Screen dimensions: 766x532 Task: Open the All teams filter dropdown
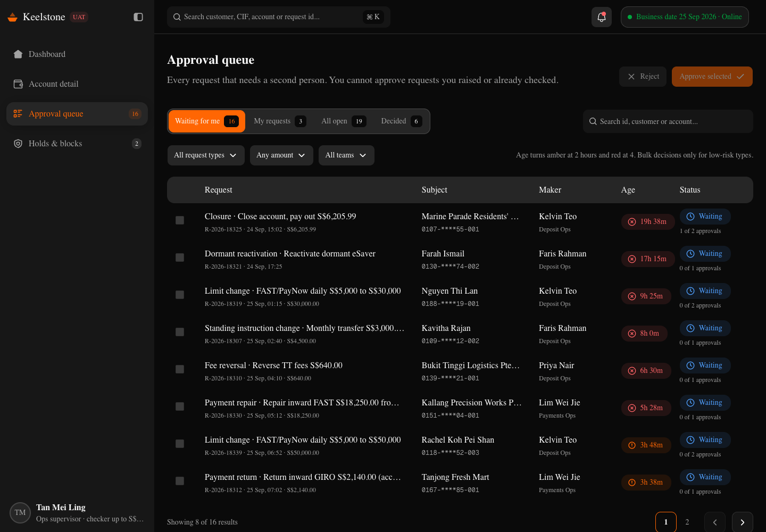[346, 155]
